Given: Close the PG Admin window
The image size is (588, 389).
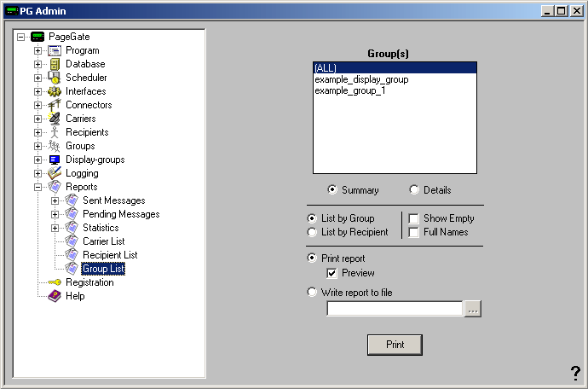Looking at the screenshot, I should point(576,11).
